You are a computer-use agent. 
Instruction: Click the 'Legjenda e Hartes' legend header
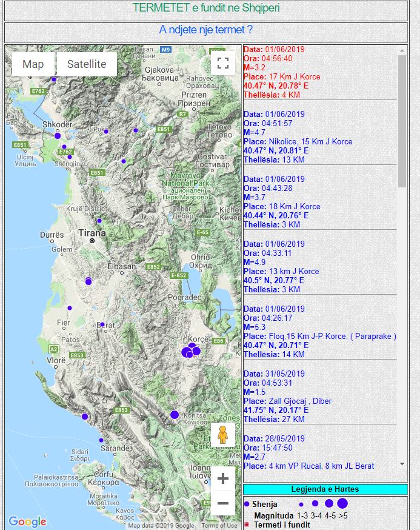coord(325,489)
